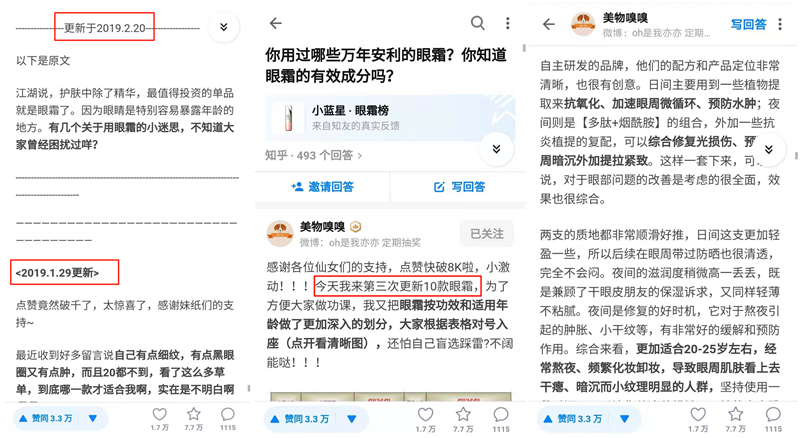Tap the heart icon in left screen
This screenshot has height=438, width=800.
160,414
